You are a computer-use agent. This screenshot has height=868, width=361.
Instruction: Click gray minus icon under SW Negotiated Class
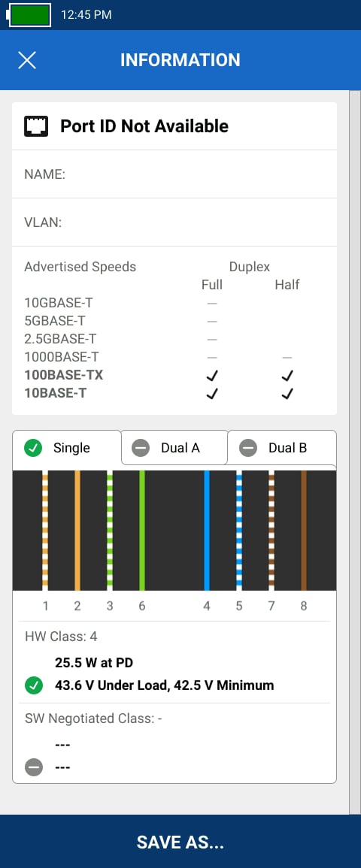34,767
